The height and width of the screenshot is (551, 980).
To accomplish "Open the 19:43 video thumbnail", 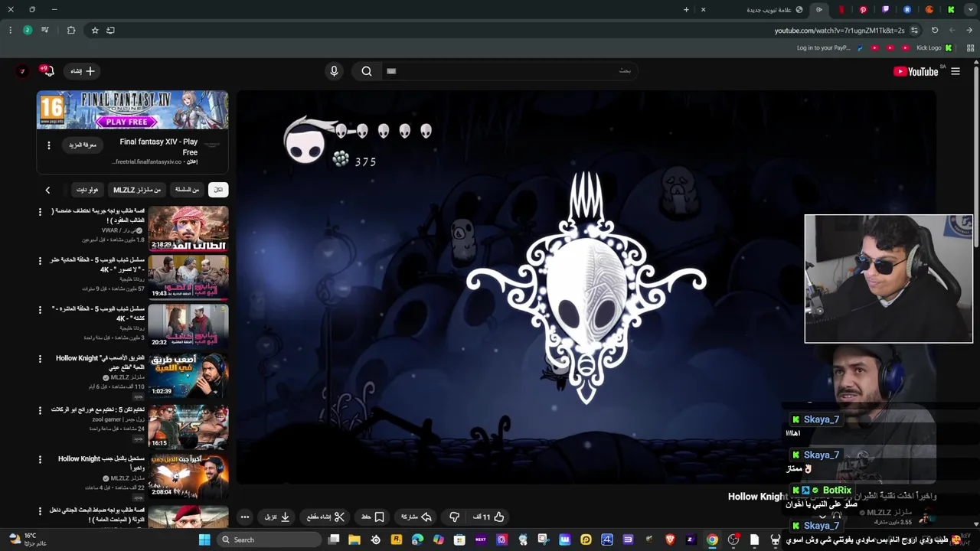I will coord(188,277).
